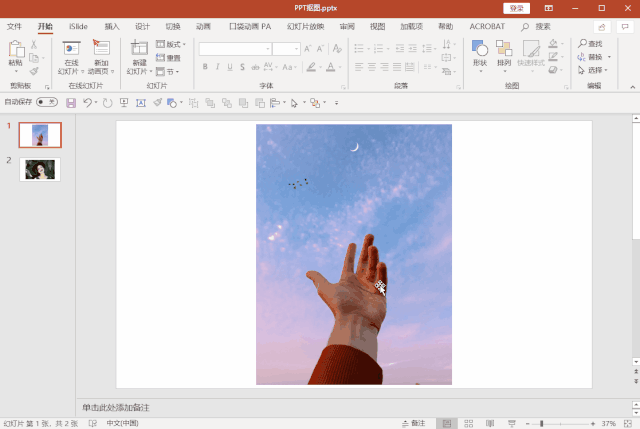Viewport: 640px width, 429px height.
Task: Select slide 1 thumbnail
Action: pos(40,135)
